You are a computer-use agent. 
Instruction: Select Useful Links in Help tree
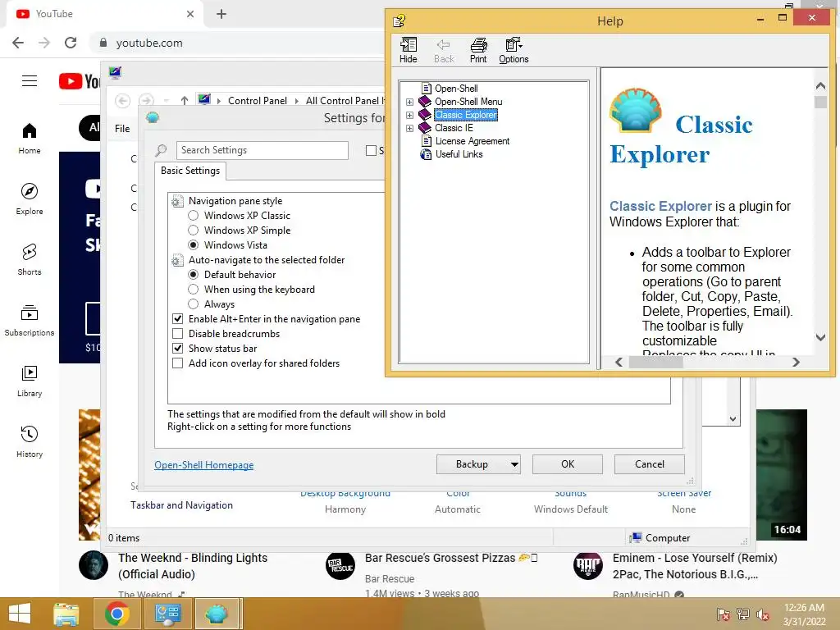click(x=459, y=154)
